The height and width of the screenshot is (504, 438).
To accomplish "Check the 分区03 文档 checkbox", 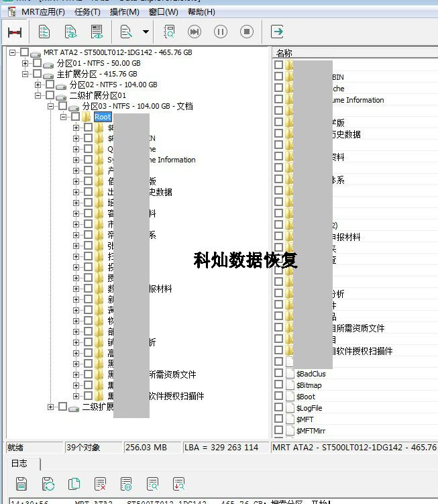I will (x=62, y=106).
